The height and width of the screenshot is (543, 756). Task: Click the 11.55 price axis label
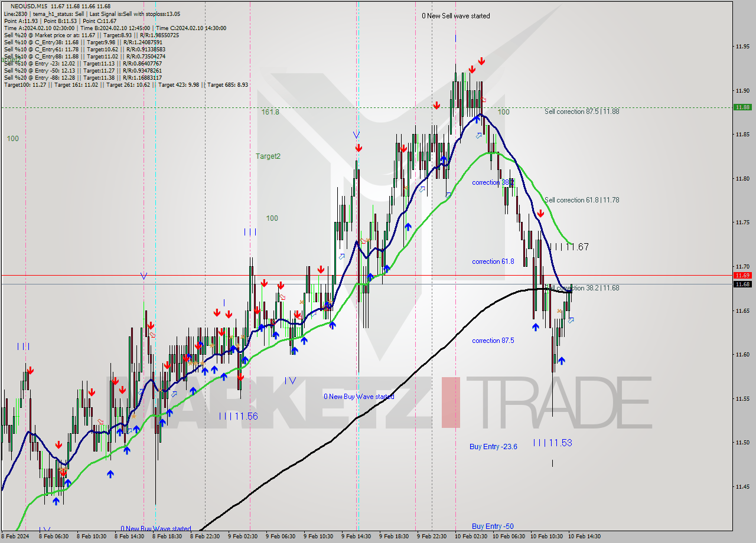[x=743, y=398]
